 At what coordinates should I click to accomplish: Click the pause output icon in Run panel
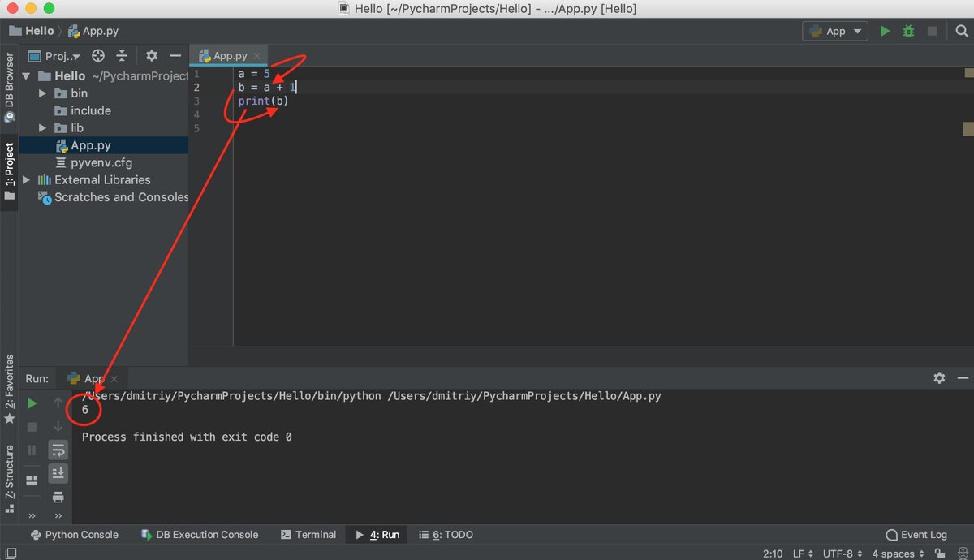click(32, 450)
